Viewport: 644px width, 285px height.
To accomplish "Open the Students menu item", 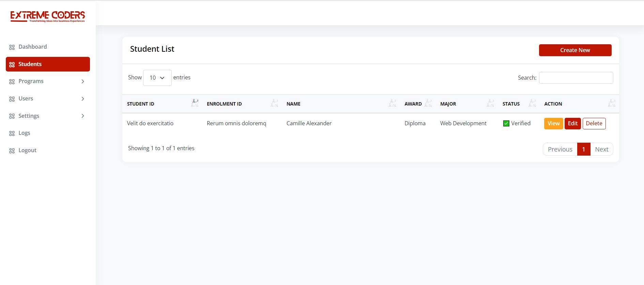I will (48, 64).
